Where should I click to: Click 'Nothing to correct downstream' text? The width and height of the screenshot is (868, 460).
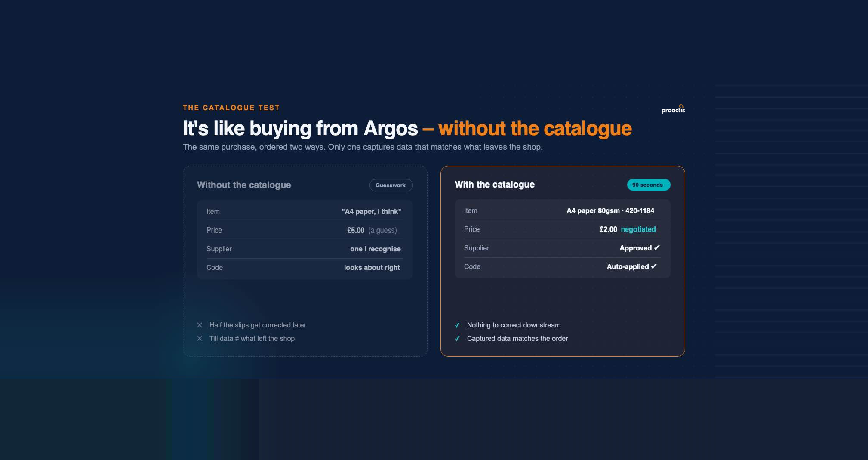tap(514, 325)
